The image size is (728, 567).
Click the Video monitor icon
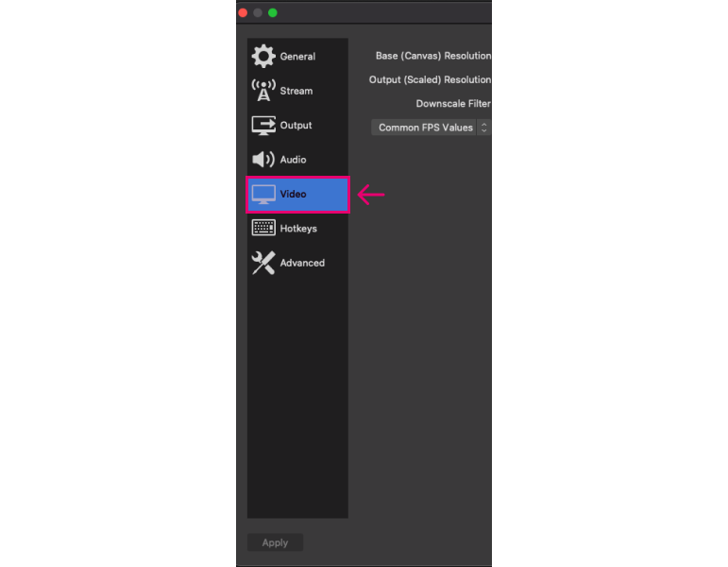pos(263,195)
